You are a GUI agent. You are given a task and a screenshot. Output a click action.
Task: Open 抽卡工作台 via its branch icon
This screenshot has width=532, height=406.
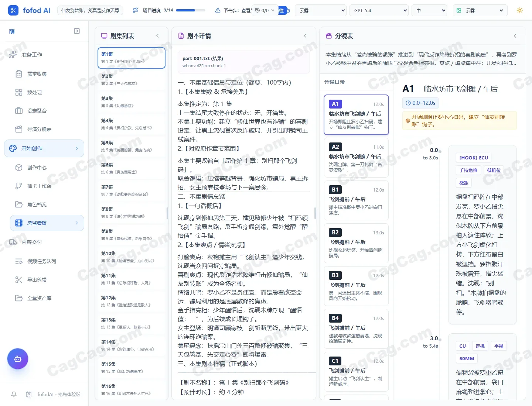[x=19, y=186]
